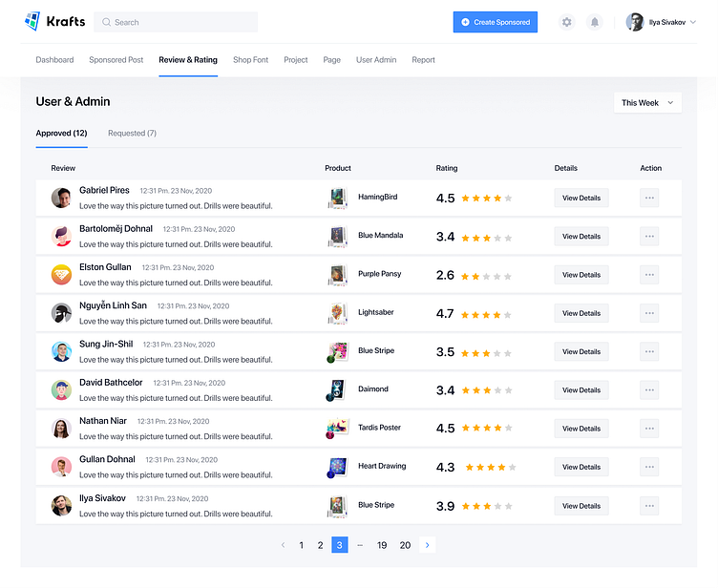Open more actions for Nguyễn Linh San row
The image size is (718, 588).
tap(649, 313)
